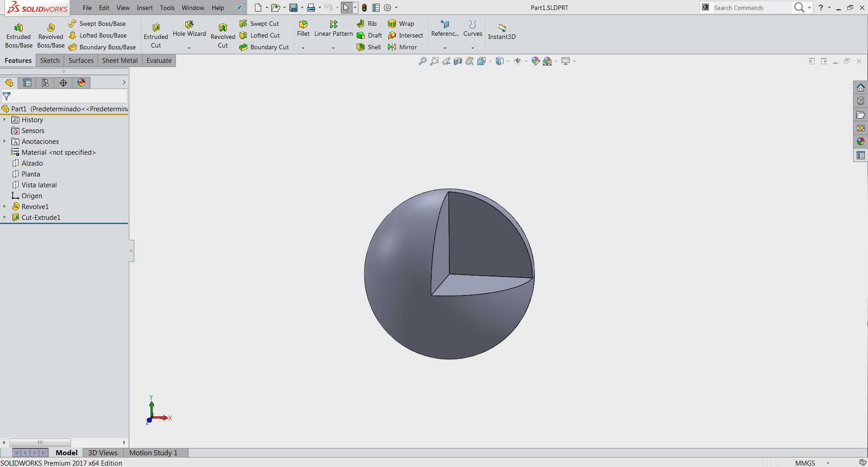Click the MMGS unit system button
The height and width of the screenshot is (467, 868).
pos(805,463)
